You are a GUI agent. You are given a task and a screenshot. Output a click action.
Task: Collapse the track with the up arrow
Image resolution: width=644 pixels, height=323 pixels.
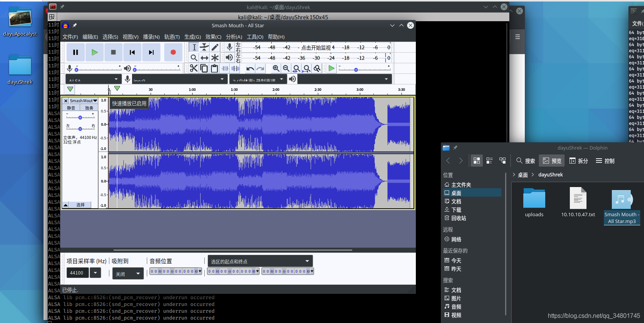(65, 205)
